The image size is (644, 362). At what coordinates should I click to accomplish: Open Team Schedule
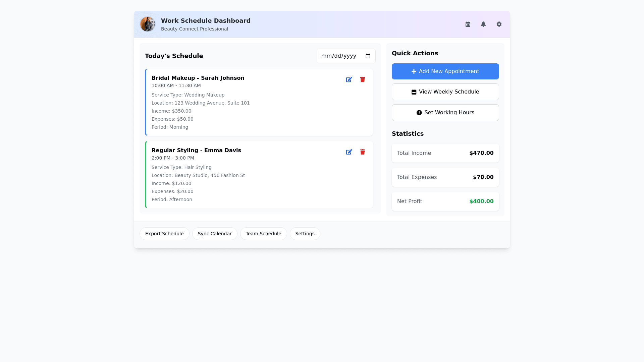point(263,234)
